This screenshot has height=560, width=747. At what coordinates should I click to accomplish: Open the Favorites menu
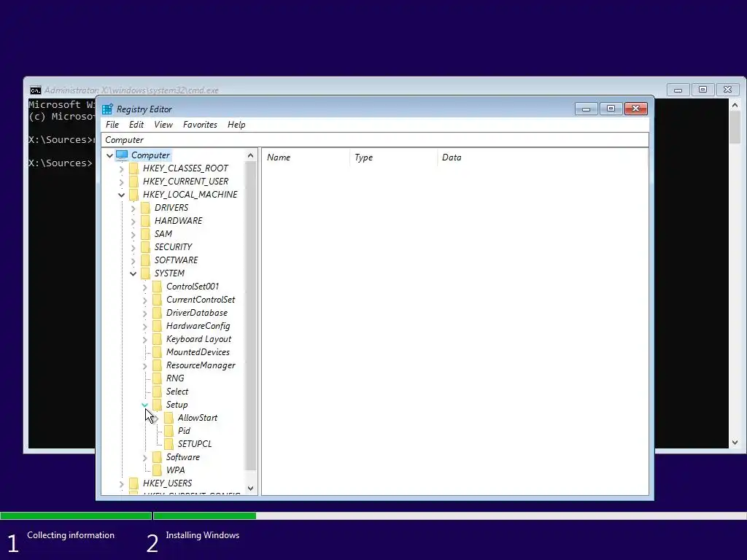coord(200,125)
